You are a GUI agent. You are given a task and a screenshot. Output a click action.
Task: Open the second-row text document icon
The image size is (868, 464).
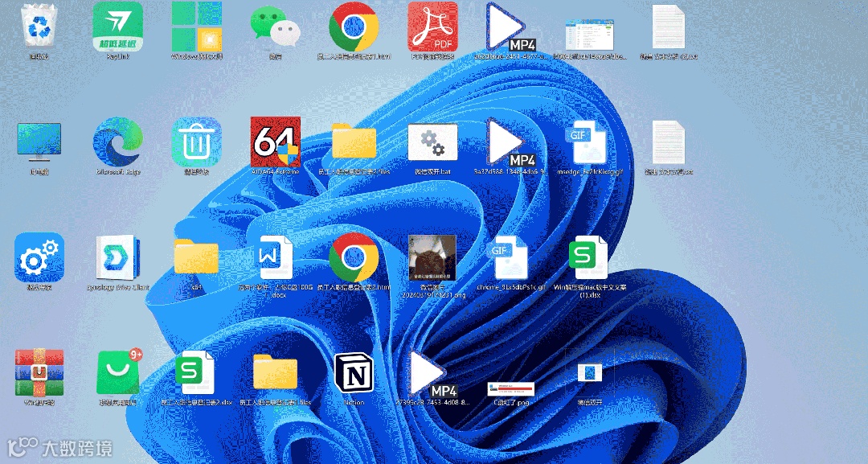(x=669, y=142)
